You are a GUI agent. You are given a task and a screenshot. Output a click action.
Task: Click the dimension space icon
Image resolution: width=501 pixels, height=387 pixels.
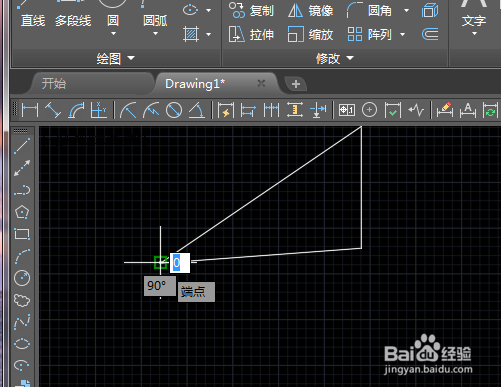tap(295, 110)
